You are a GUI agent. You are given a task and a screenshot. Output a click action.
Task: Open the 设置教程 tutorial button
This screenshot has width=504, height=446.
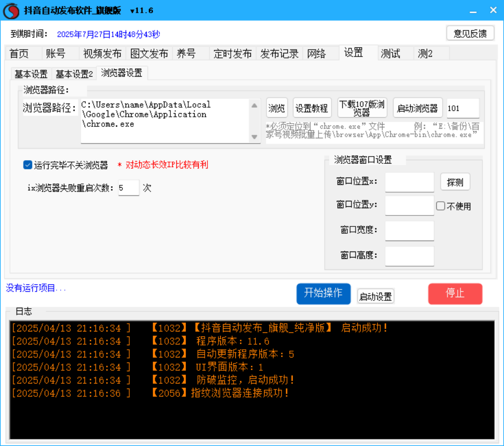coord(312,108)
